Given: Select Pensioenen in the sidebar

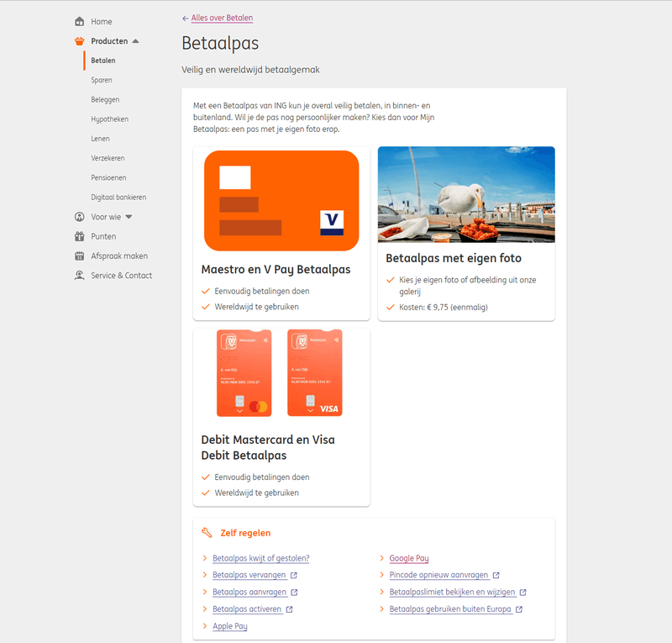Looking at the screenshot, I should 108,177.
